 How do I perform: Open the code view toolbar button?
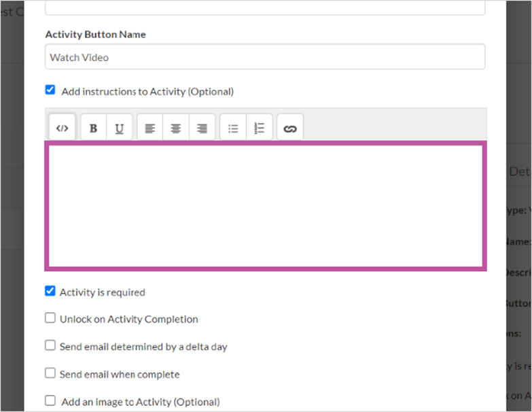(62, 128)
